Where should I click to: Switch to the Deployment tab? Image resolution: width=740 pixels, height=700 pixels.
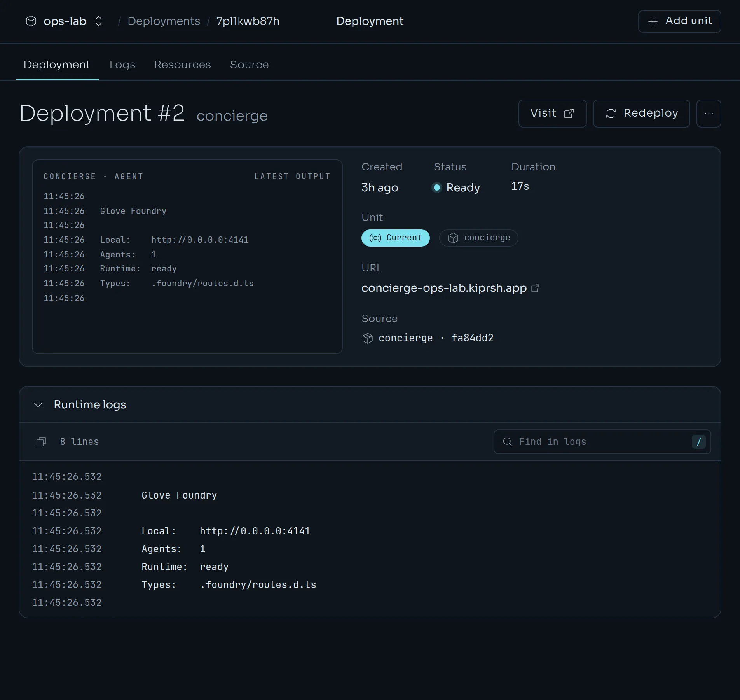click(x=57, y=65)
